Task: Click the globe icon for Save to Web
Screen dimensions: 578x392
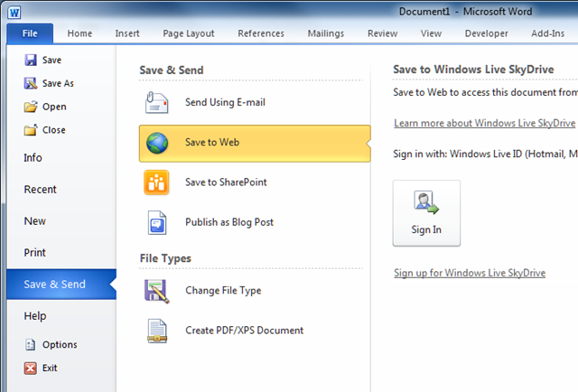Action: click(x=157, y=143)
